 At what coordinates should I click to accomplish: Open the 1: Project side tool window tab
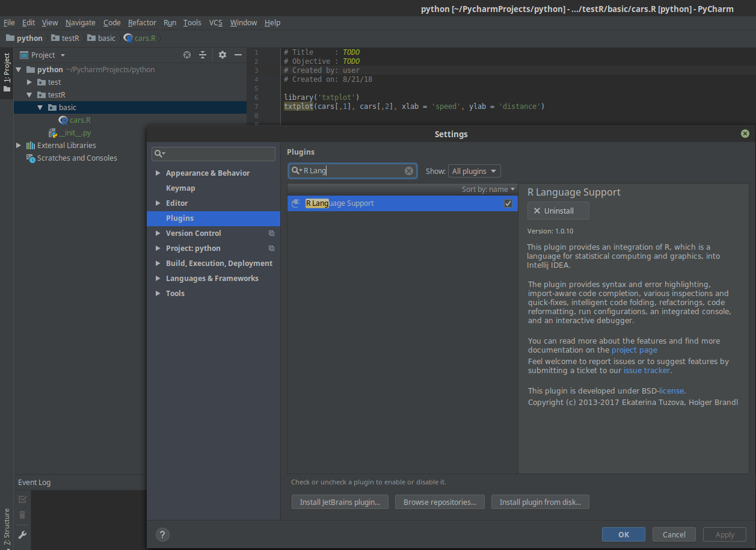coord(7,73)
